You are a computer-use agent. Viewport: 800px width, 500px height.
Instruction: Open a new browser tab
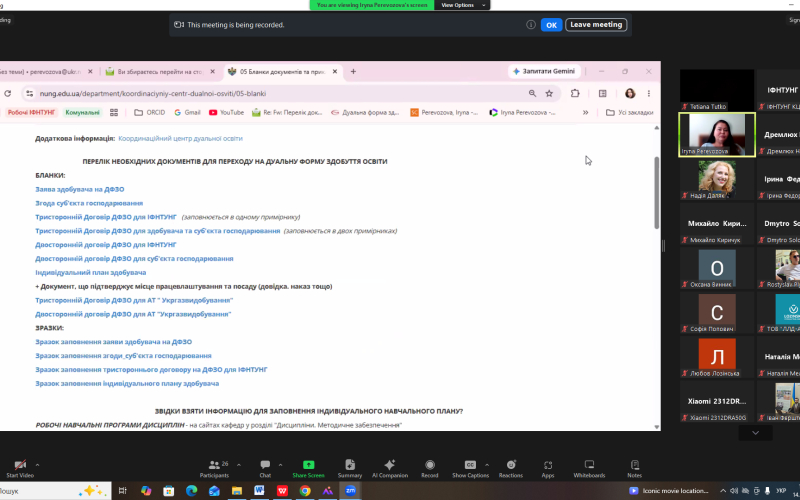[353, 72]
